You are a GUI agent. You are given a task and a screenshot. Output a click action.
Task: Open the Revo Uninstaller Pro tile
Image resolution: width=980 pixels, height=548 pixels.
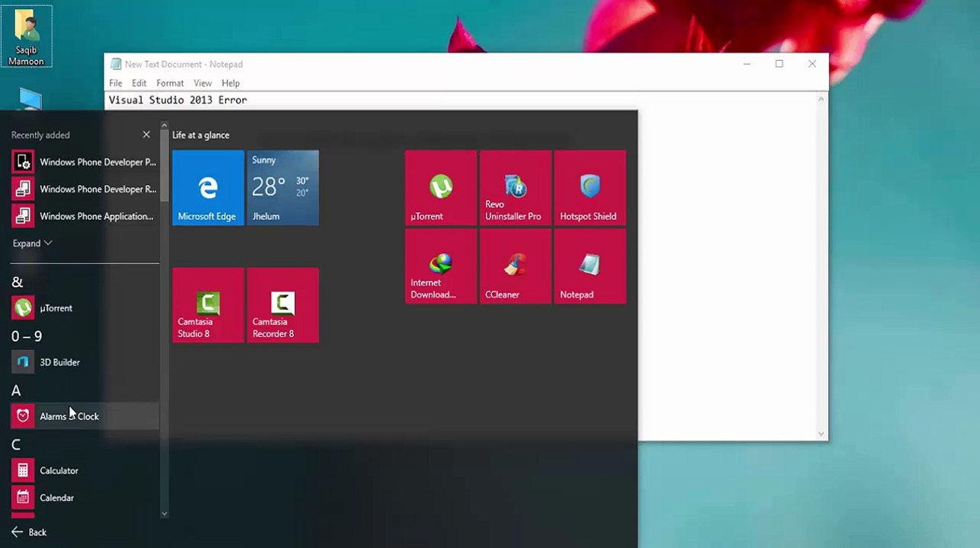click(x=516, y=188)
